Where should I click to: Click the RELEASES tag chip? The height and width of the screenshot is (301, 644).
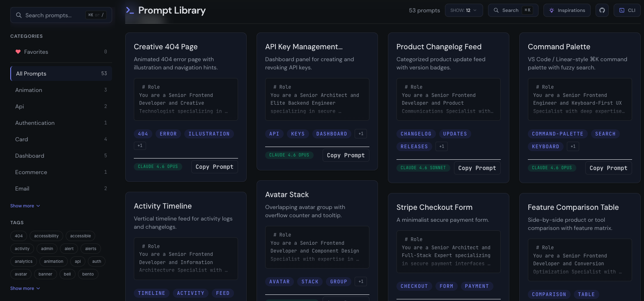click(414, 147)
